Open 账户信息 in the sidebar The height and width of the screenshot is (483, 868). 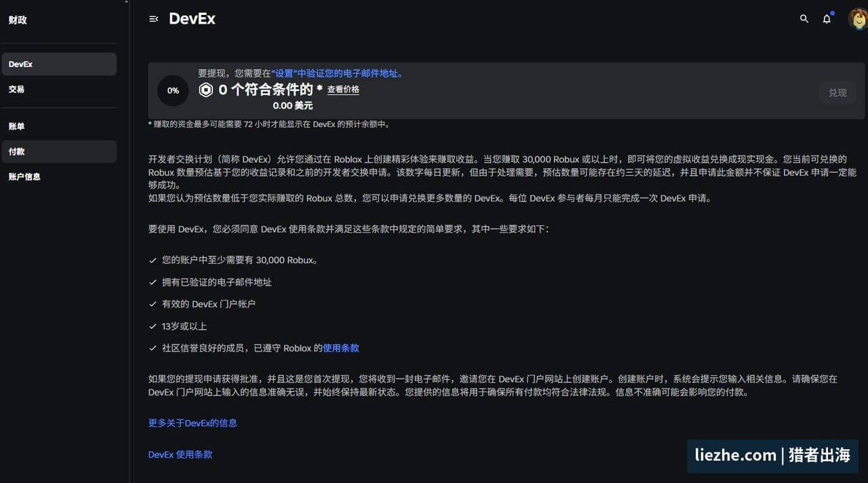point(59,176)
